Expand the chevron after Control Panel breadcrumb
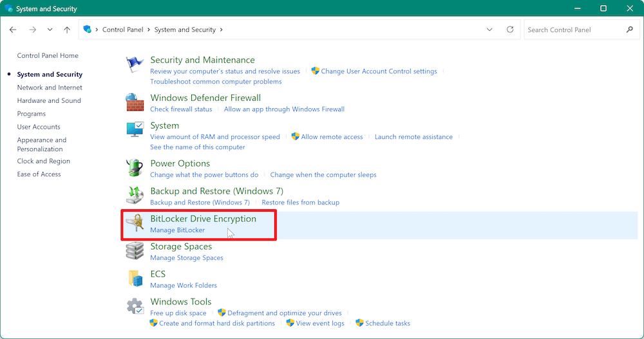The height and width of the screenshot is (339, 644). click(x=149, y=30)
